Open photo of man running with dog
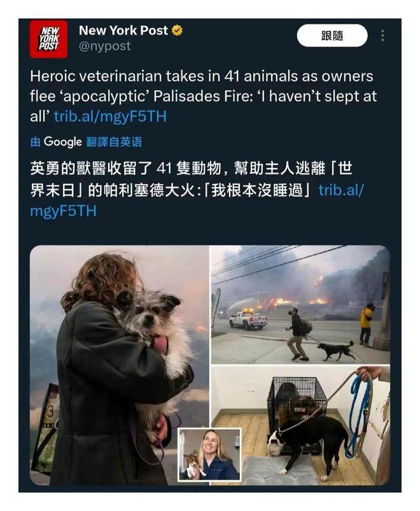Screen dimensions: 420x511 tap(300, 304)
